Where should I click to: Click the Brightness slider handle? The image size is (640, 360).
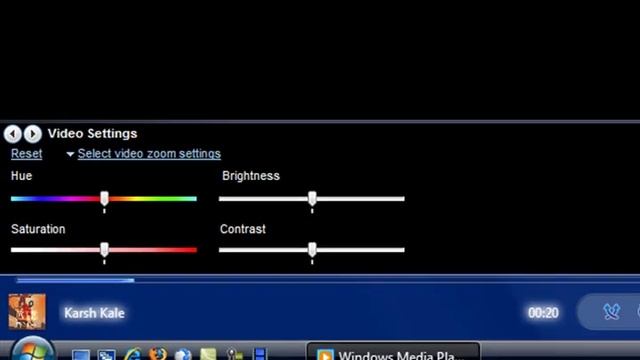point(312,199)
